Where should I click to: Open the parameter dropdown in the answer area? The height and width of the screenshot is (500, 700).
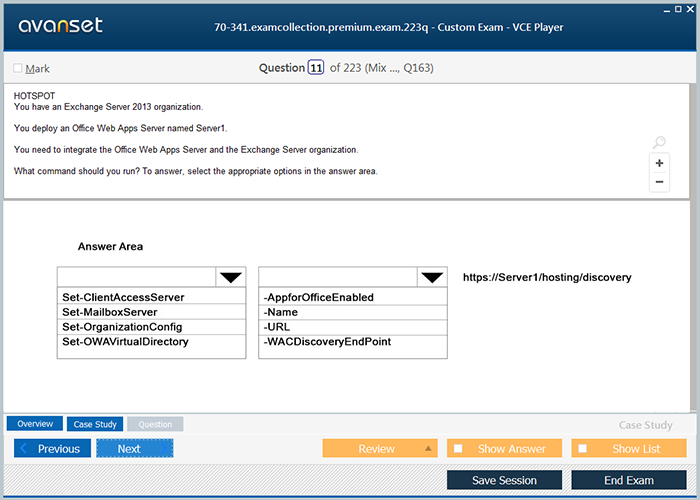(432, 277)
